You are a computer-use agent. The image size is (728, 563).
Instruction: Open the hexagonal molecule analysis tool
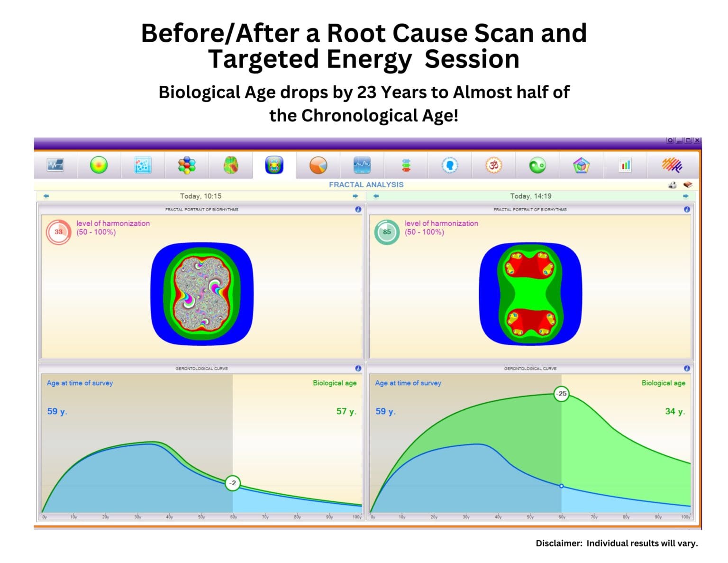(187, 165)
